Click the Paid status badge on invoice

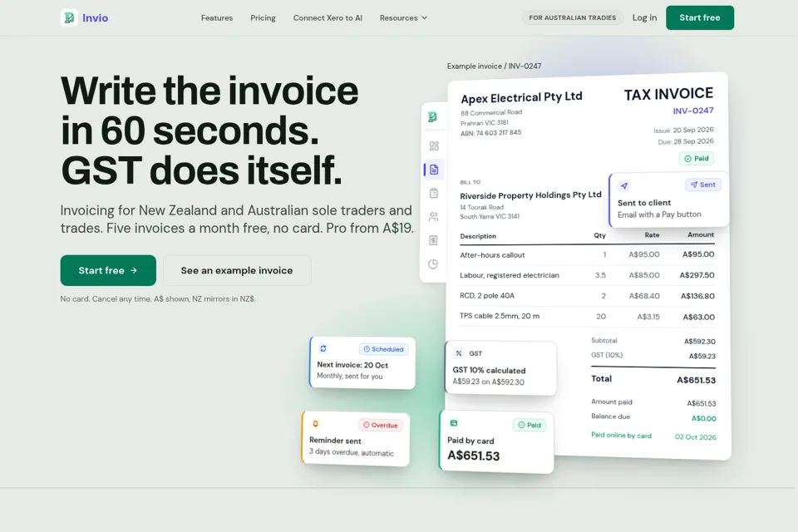[x=697, y=158]
